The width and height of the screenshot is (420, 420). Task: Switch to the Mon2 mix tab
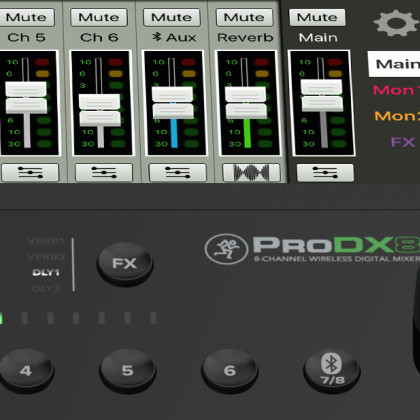pos(397,116)
